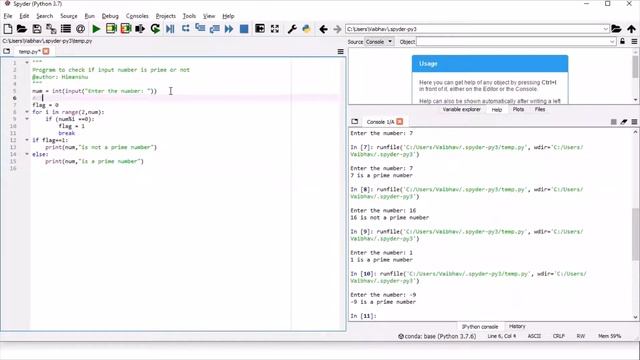Open the PYTHONPATH manager Python icon
This screenshot has width=640, height=360.
307,29
